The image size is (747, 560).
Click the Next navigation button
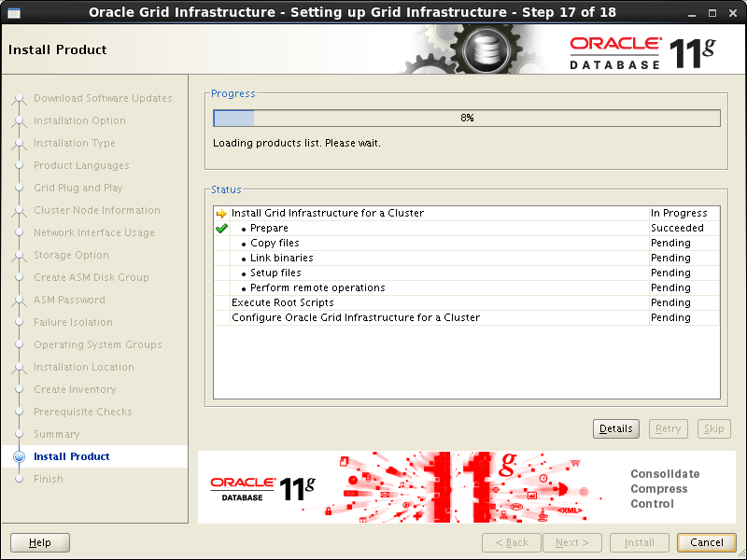click(572, 543)
